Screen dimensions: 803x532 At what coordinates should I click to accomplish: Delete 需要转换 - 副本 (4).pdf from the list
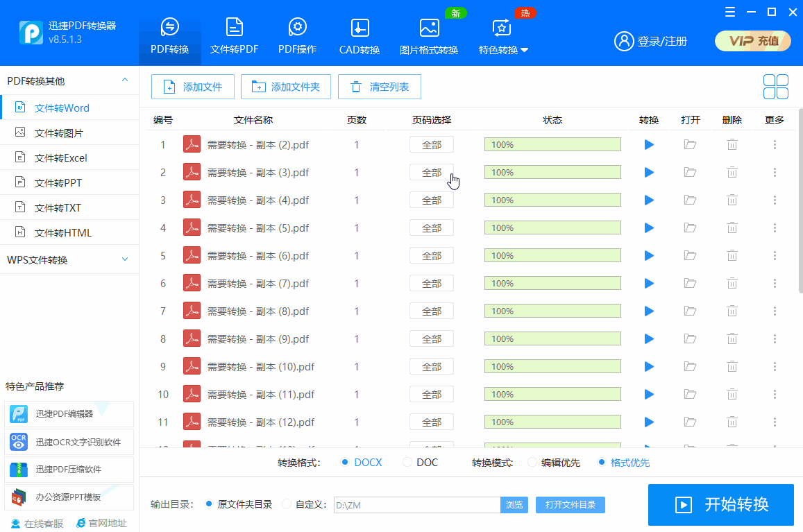[732, 200]
